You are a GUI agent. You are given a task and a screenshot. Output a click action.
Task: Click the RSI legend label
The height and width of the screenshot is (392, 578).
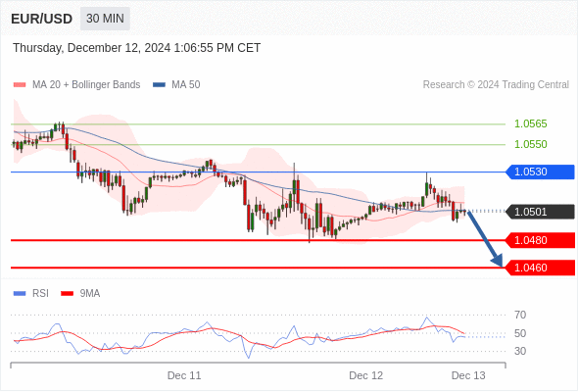[40, 294]
